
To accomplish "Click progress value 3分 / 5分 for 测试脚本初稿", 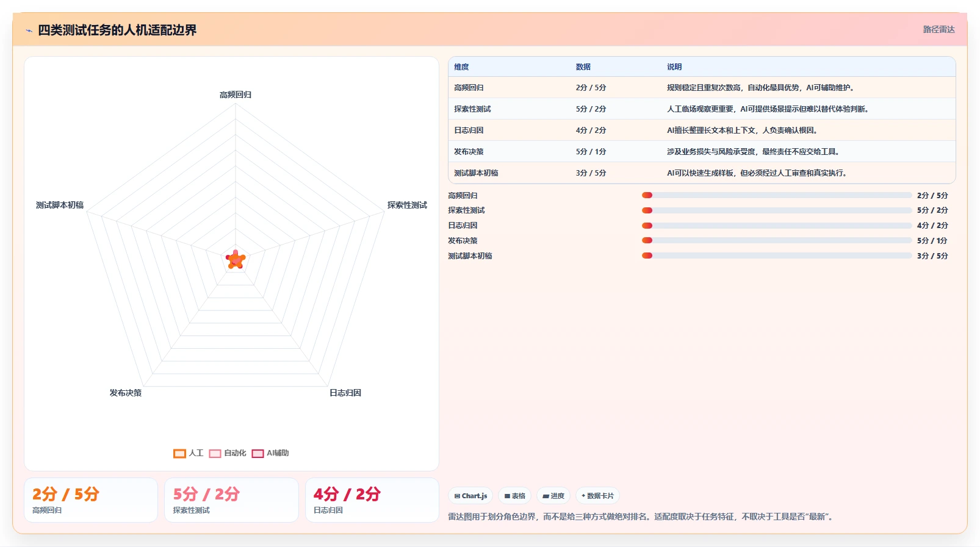I will coord(932,256).
